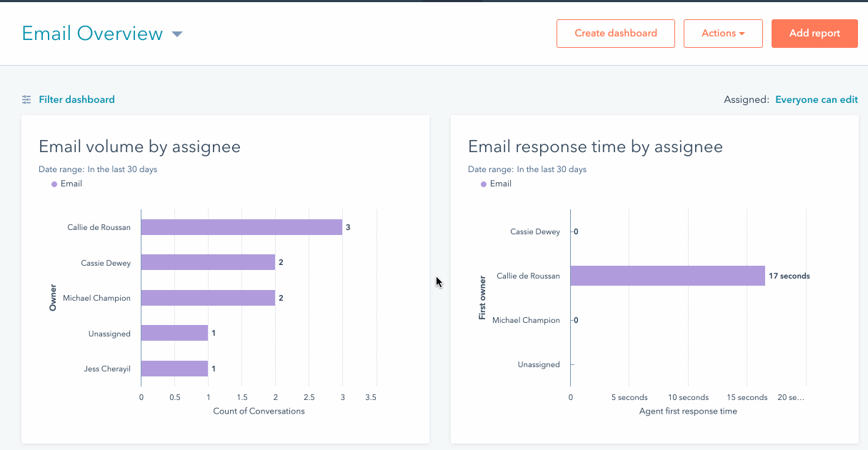
Task: Open the Actions dropdown menu
Action: 723,34
